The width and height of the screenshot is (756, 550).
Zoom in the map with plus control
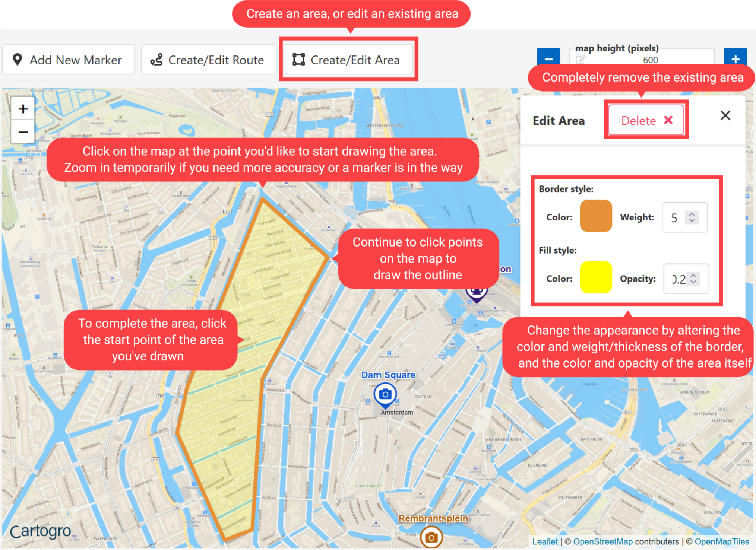[x=23, y=109]
